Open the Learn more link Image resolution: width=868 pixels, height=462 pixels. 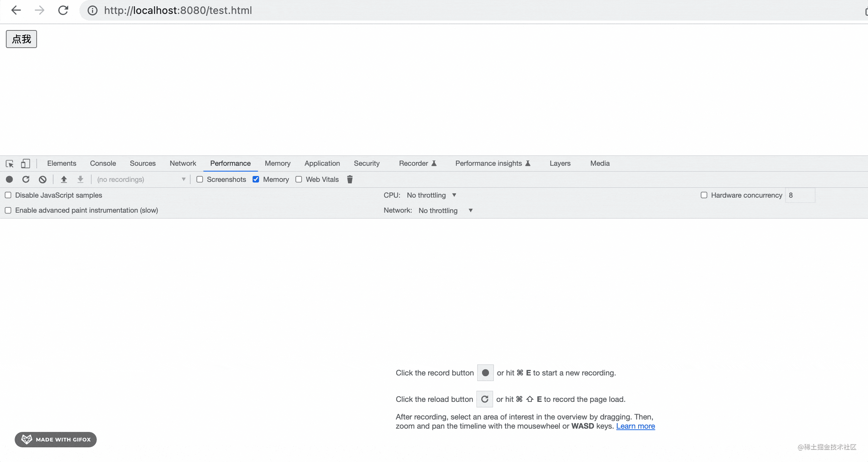point(635,426)
